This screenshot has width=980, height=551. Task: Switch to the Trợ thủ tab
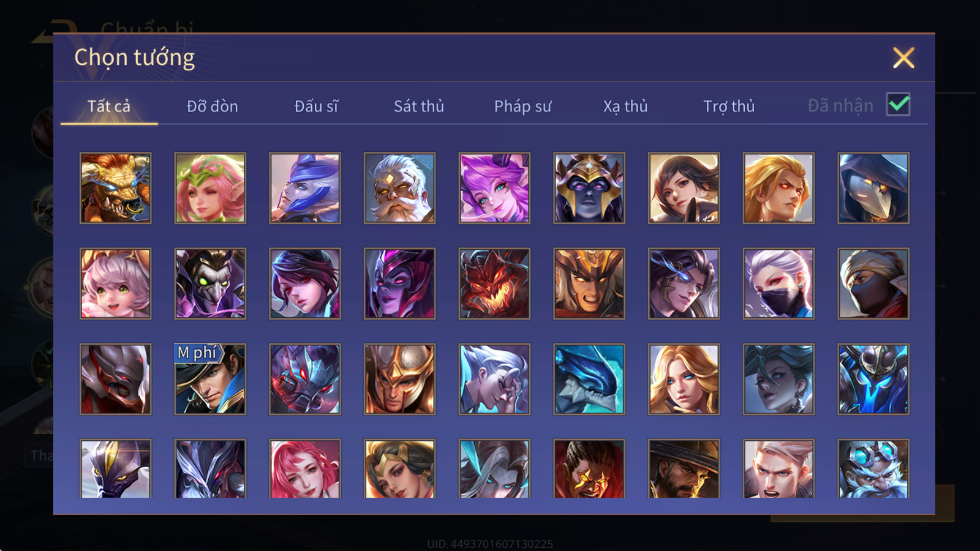click(x=729, y=107)
